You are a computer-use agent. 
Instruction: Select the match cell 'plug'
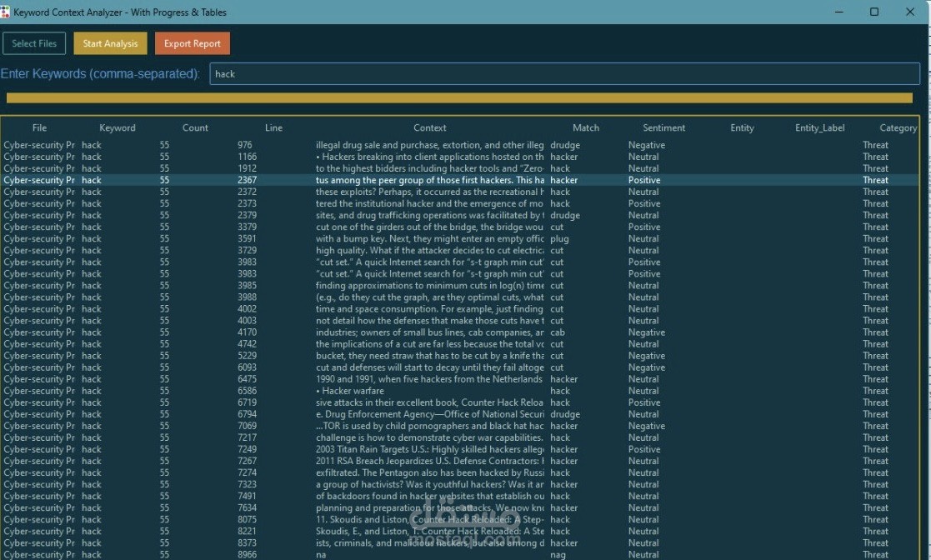(x=559, y=238)
